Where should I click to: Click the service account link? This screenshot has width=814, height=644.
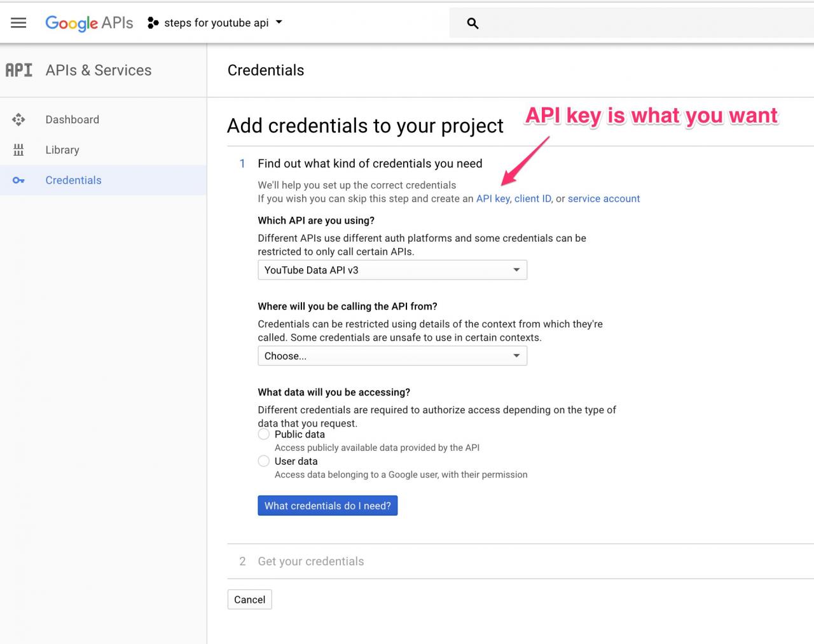[604, 198]
